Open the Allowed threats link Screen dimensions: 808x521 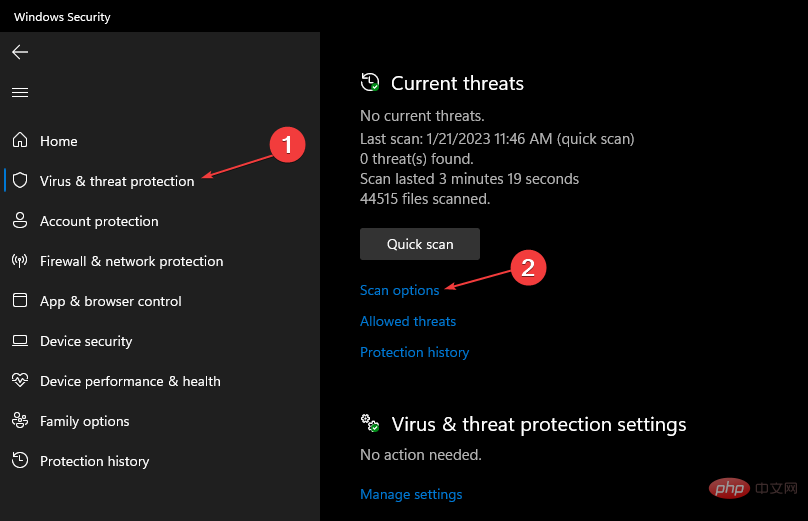point(408,322)
